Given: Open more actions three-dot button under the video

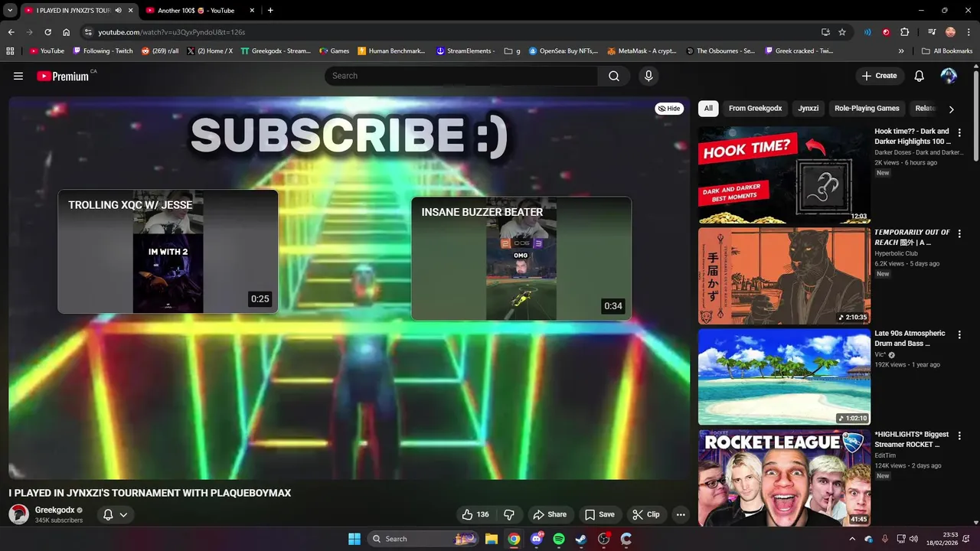Looking at the screenshot, I should tap(681, 514).
